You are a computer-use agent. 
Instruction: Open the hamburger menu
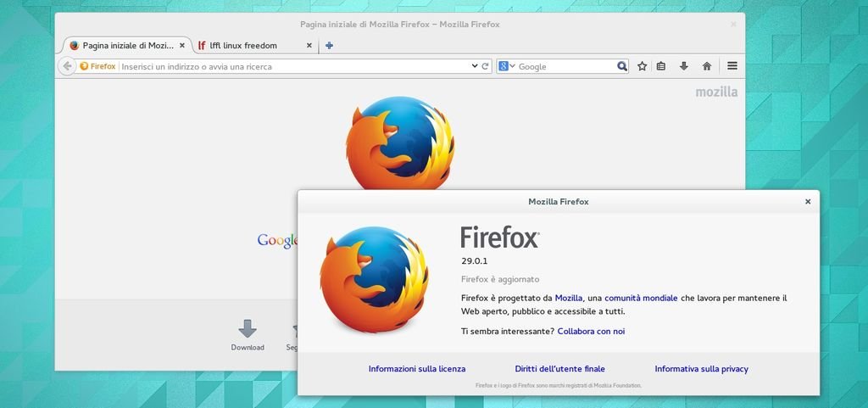click(x=732, y=66)
